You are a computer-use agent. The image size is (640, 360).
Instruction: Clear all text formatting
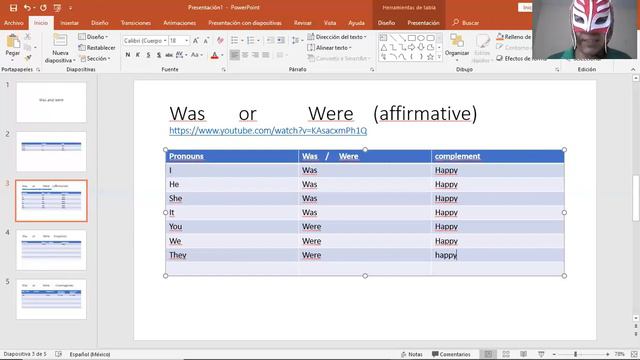pos(220,40)
